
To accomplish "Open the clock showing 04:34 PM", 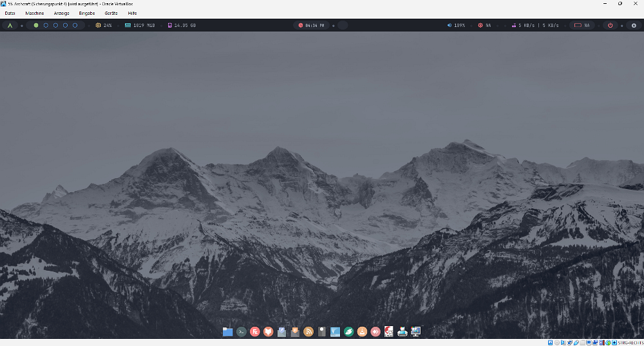I will (x=312, y=26).
